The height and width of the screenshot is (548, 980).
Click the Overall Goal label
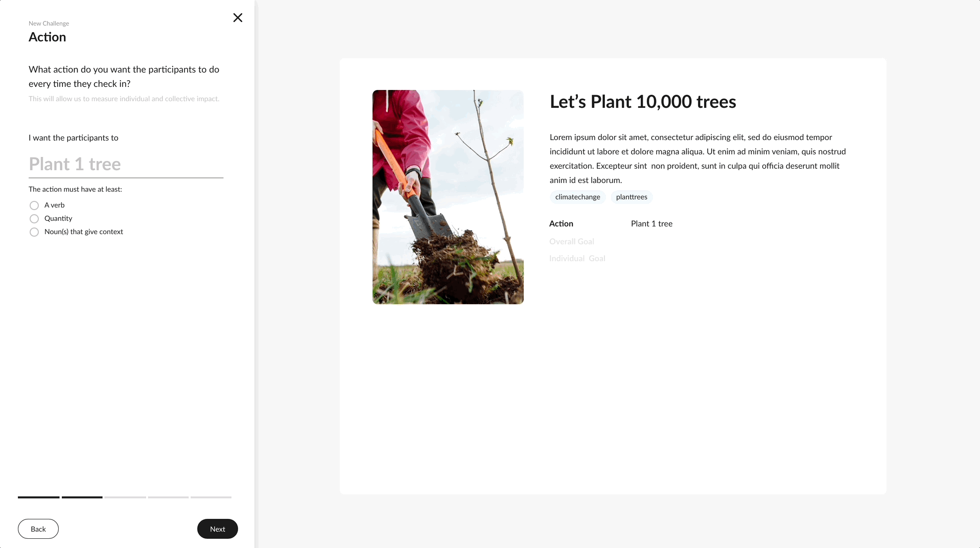coord(571,241)
